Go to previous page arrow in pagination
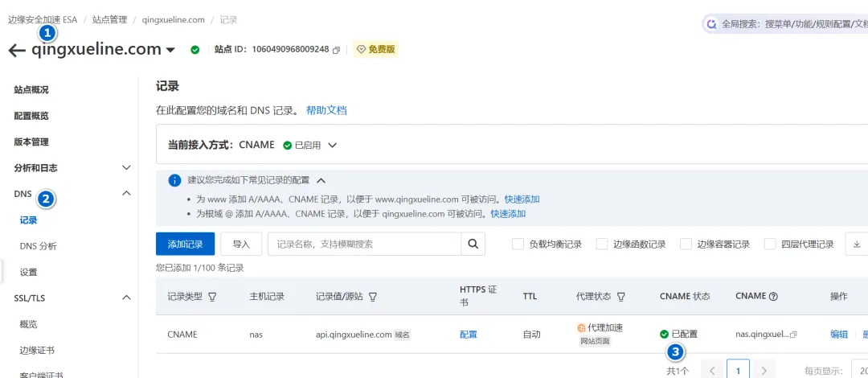Image resolution: width=868 pixels, height=378 pixels. tap(712, 371)
